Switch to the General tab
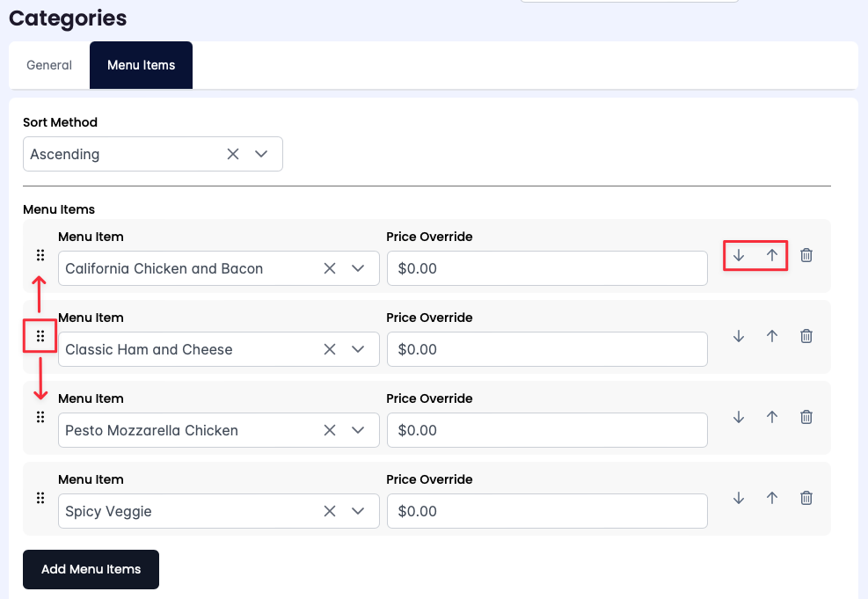This screenshot has height=599, width=868. [x=48, y=64]
